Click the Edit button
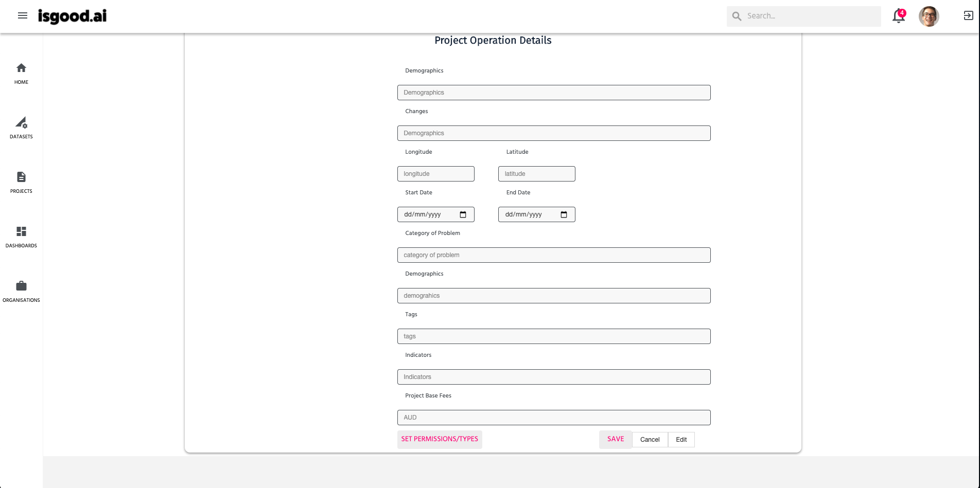The image size is (980, 488). click(x=681, y=440)
